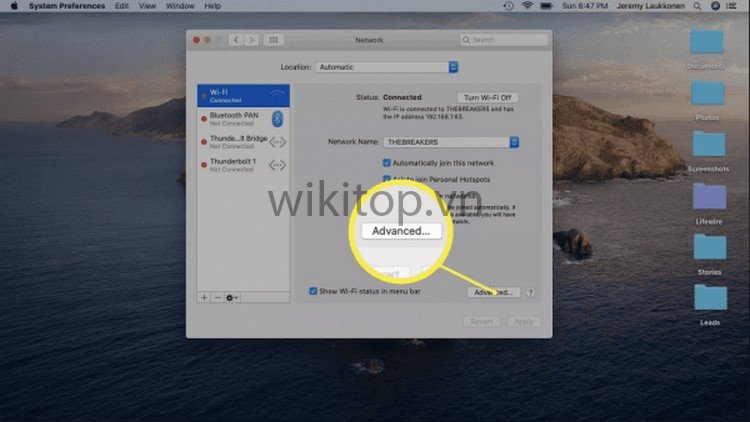The height and width of the screenshot is (422, 750).
Task: Open the Window menu in menu bar
Action: (x=180, y=6)
